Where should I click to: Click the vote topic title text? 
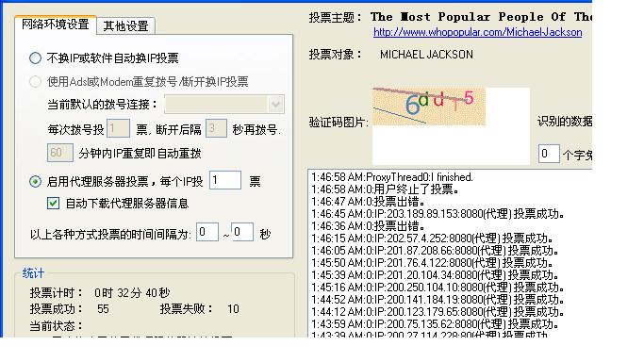coord(481,17)
